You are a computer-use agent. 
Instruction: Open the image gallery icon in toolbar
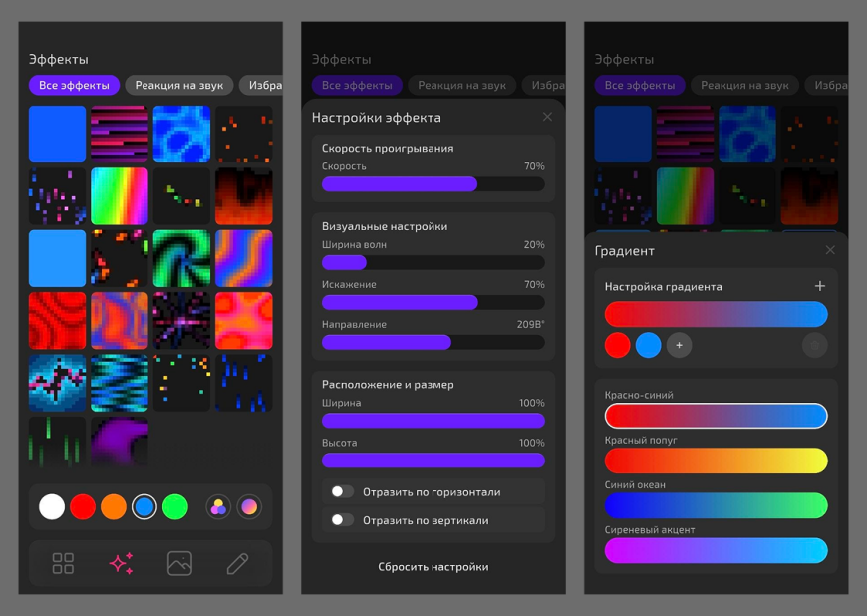click(179, 563)
